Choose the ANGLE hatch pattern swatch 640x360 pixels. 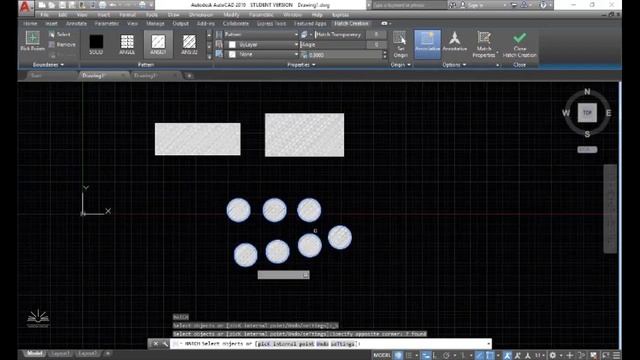point(127,44)
